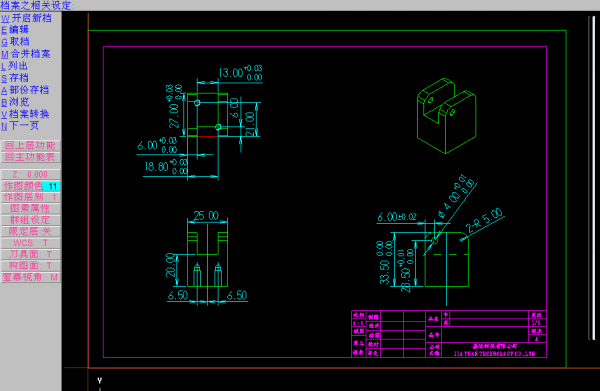
Task: Select the 编辑 menu entry
Action: pos(15,30)
